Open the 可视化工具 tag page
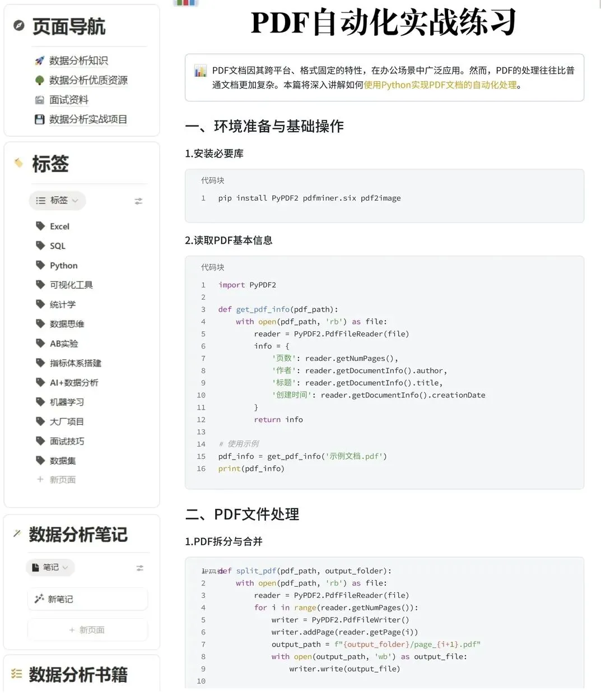This screenshot has height=700, width=601. (x=71, y=285)
